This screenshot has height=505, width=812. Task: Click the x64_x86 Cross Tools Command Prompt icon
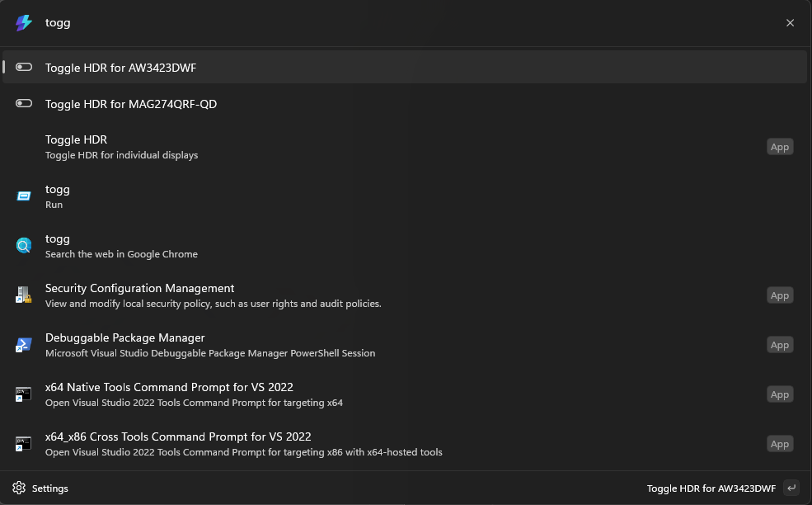[x=24, y=443]
